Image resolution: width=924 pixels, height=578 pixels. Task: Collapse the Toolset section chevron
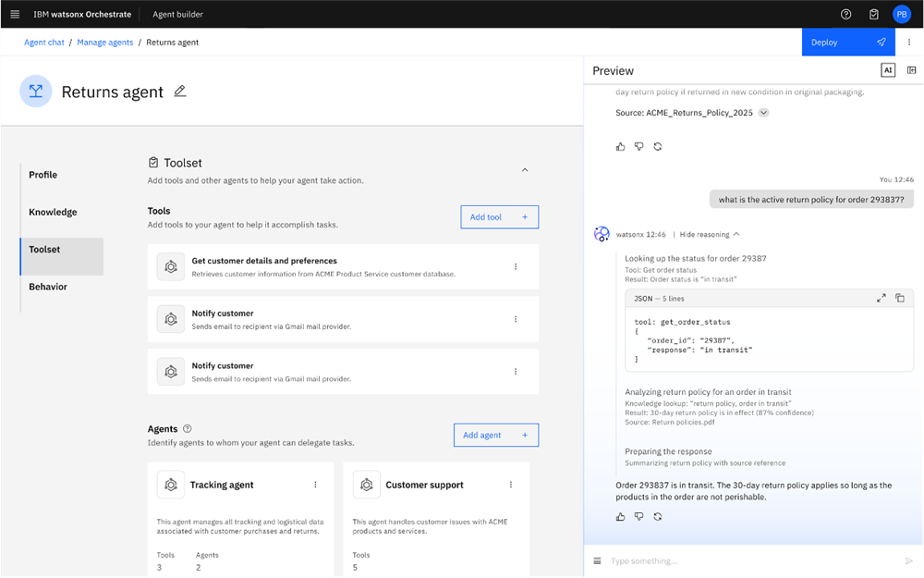coord(525,170)
